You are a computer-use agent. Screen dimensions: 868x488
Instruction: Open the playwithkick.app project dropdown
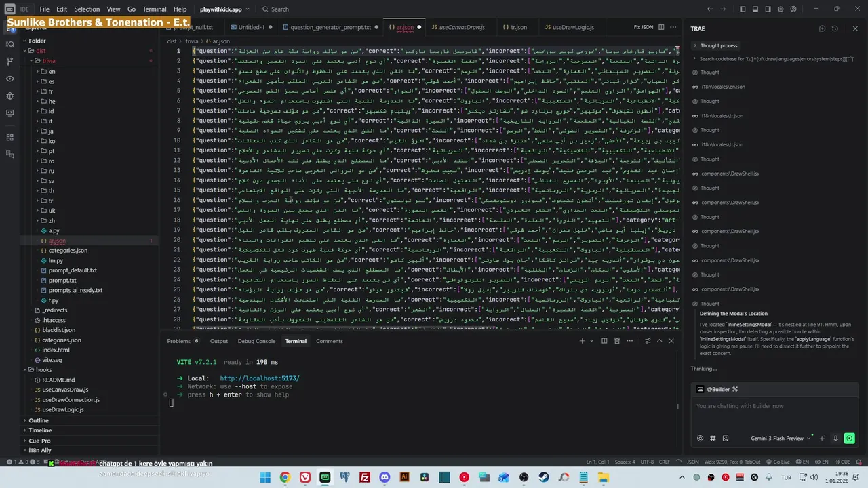tap(224, 9)
